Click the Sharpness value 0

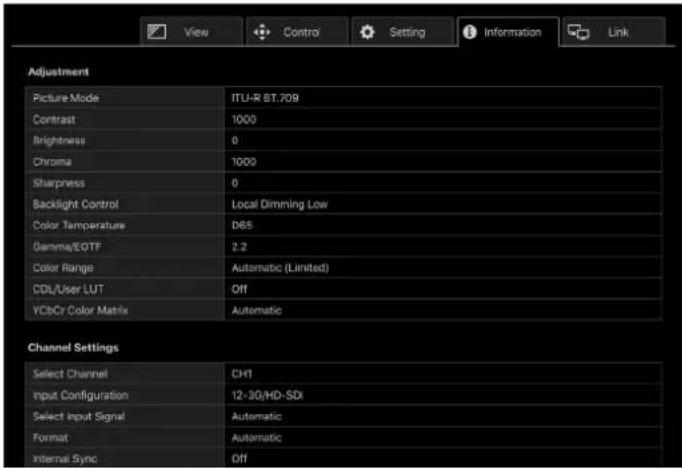tap(235, 183)
